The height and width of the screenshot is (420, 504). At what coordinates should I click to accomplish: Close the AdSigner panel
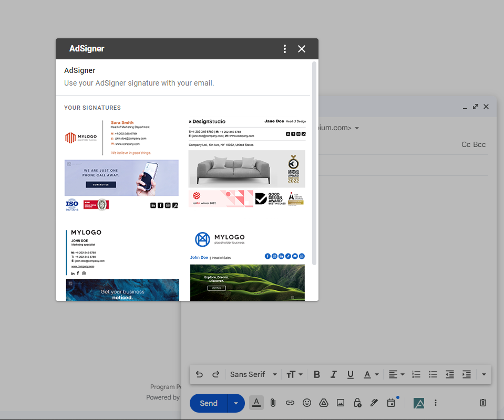[302, 49]
